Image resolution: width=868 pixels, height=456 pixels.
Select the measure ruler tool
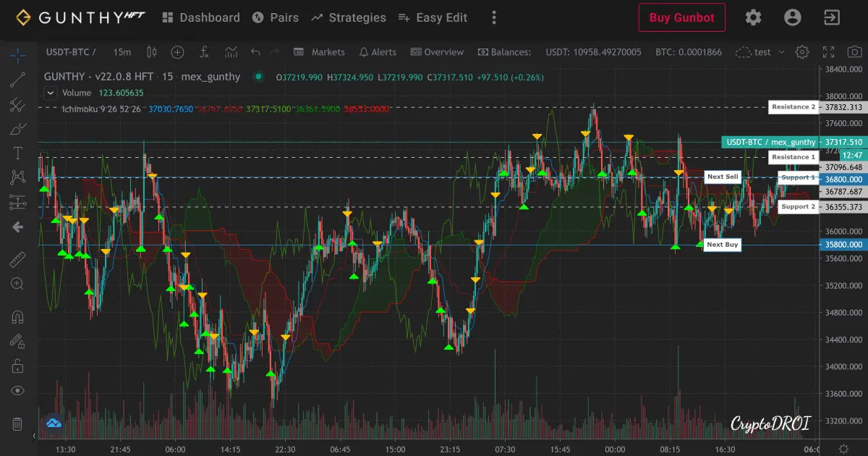17,259
